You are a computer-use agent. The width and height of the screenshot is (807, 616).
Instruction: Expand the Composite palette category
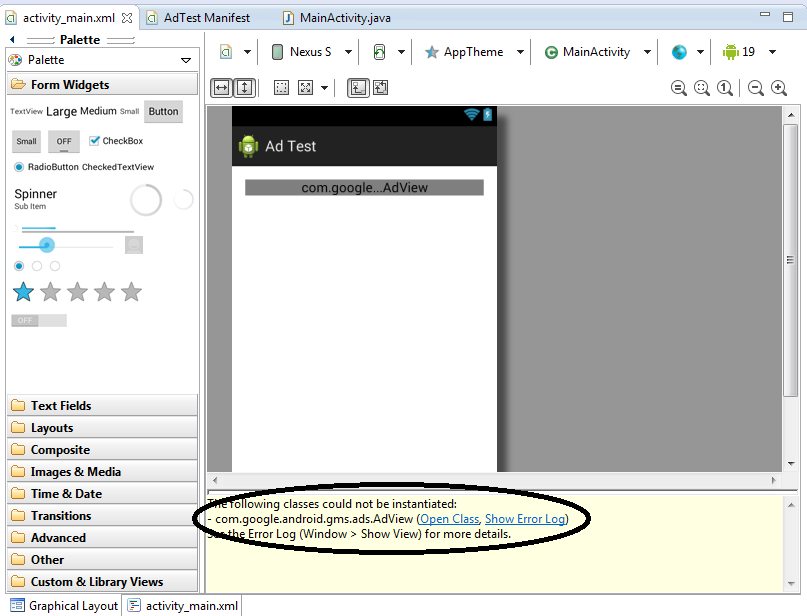click(102, 450)
